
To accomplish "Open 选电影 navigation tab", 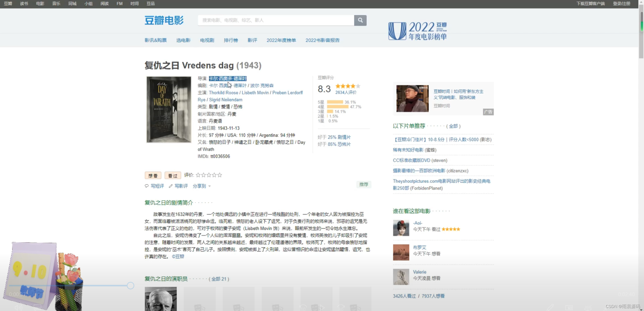I will click(x=183, y=40).
